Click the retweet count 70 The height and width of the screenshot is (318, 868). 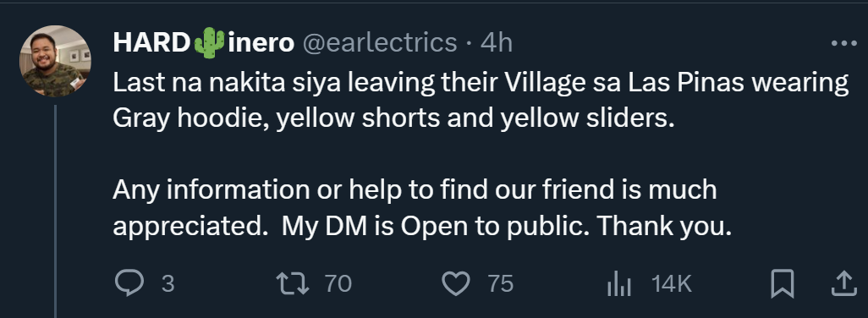tap(338, 284)
